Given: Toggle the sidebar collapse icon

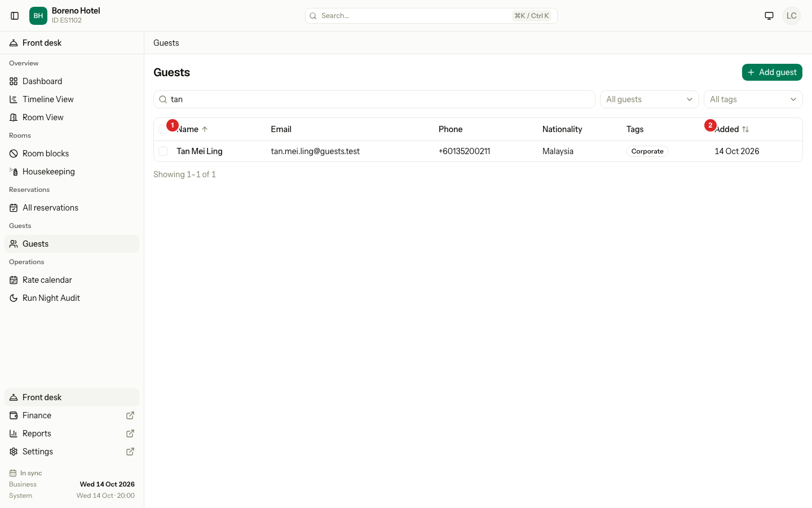Looking at the screenshot, I should [x=15, y=16].
